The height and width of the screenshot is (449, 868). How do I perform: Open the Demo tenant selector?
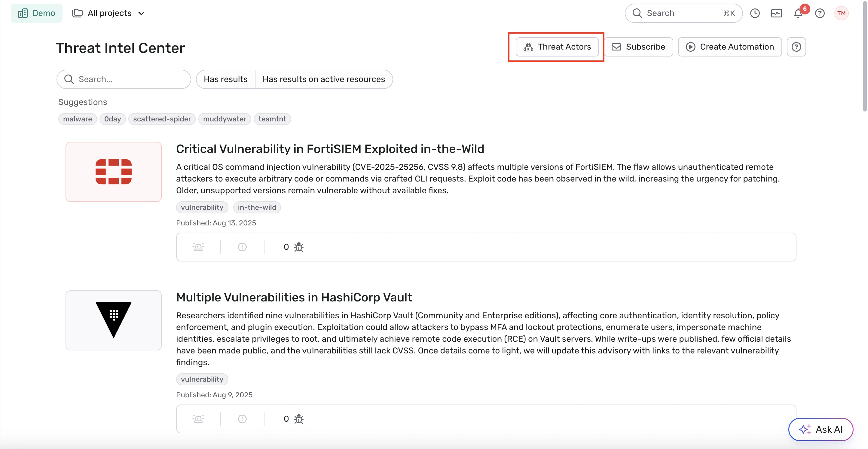[37, 13]
